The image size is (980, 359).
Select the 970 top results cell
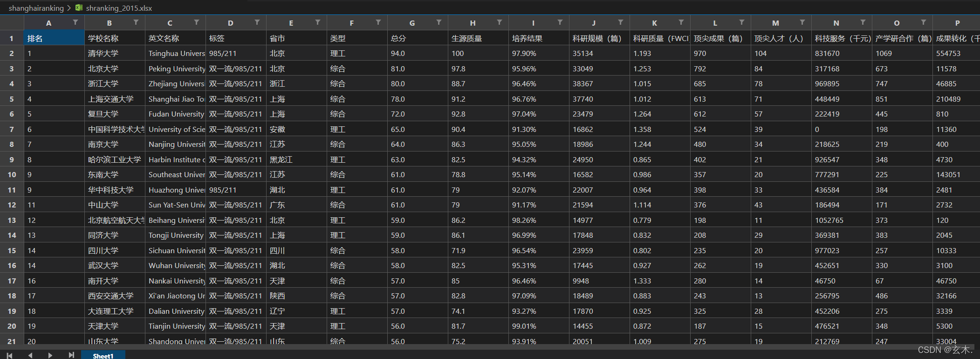720,53
